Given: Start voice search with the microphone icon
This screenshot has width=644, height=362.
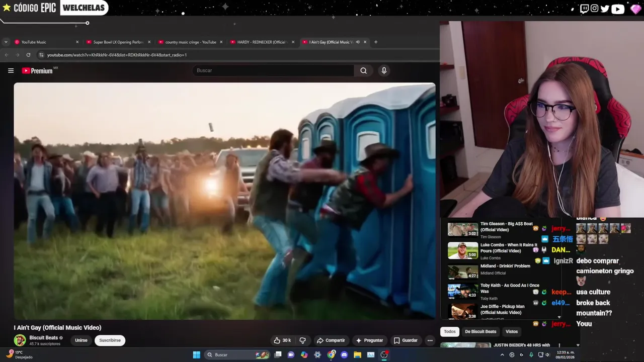Looking at the screenshot, I should tap(384, 70).
